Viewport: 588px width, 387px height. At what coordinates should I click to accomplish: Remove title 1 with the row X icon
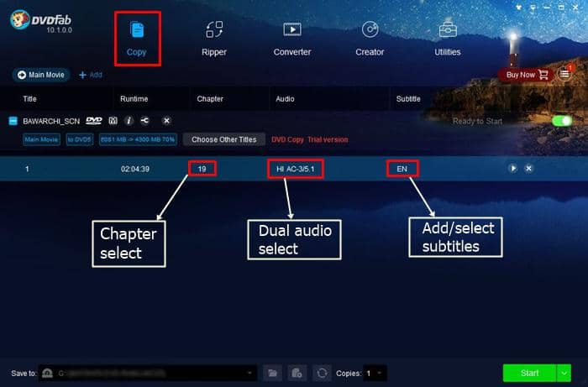tap(528, 168)
